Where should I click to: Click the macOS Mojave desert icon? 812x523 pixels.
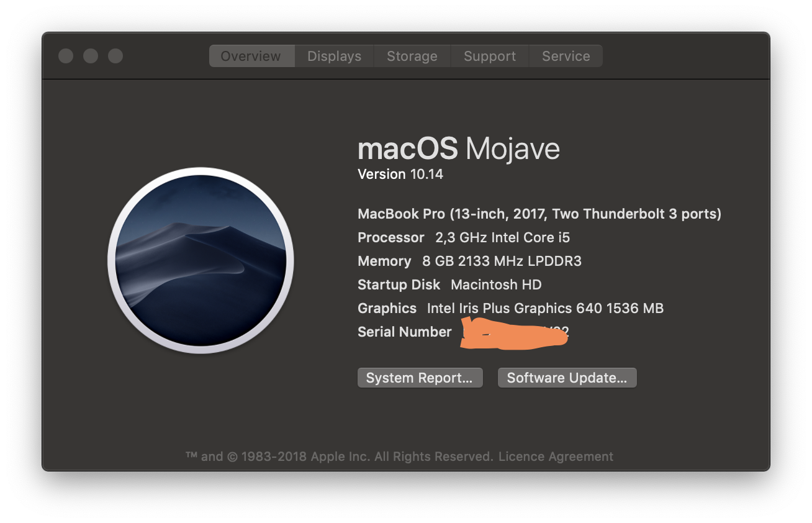click(201, 260)
